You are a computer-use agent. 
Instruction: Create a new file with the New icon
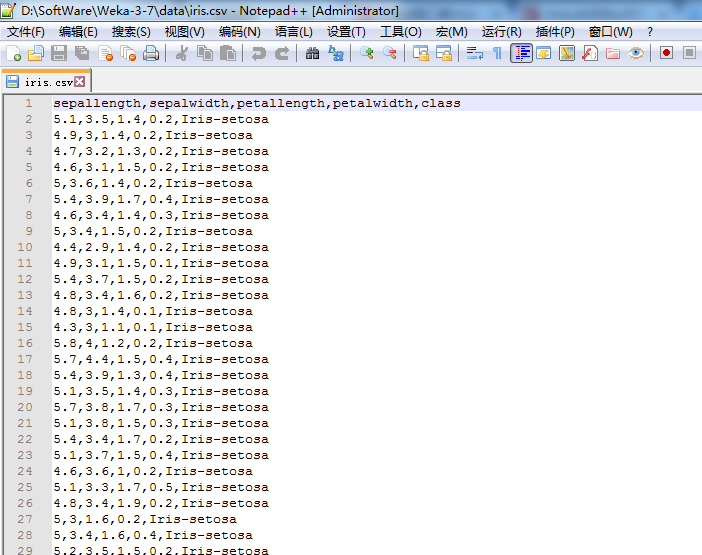[x=13, y=53]
